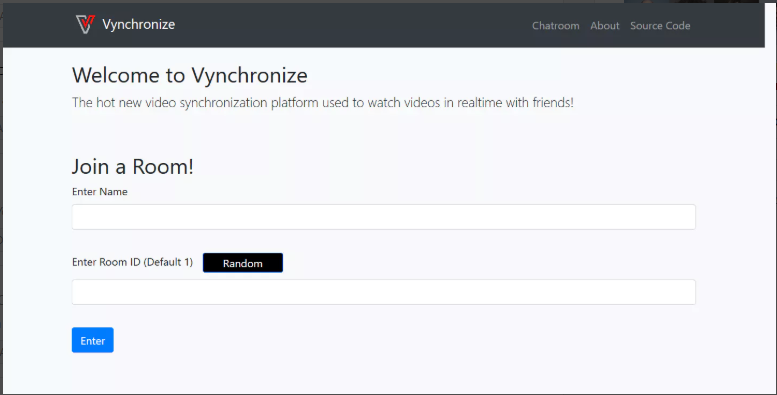Open the Source Code link
This screenshot has height=395, width=777.
[x=660, y=26]
